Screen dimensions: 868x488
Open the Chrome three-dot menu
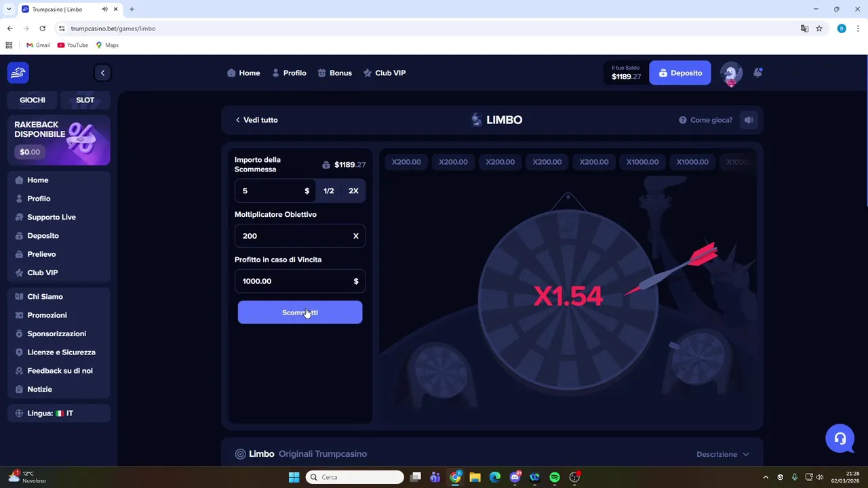(x=857, y=28)
